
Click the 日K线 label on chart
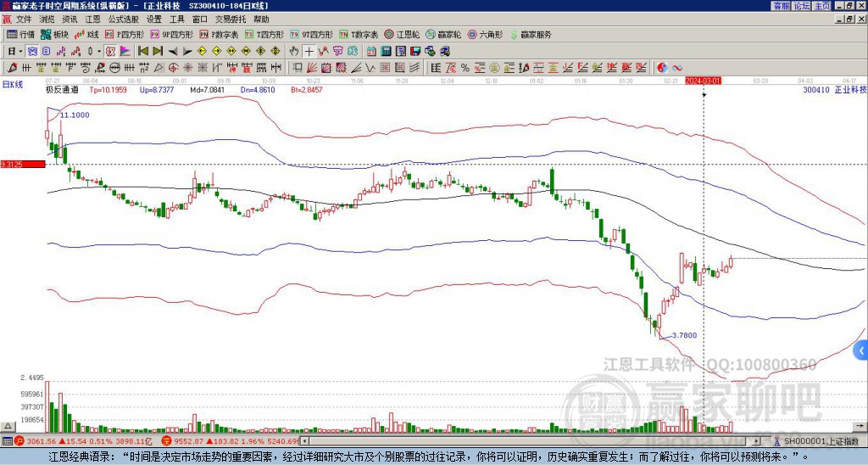click(x=13, y=85)
